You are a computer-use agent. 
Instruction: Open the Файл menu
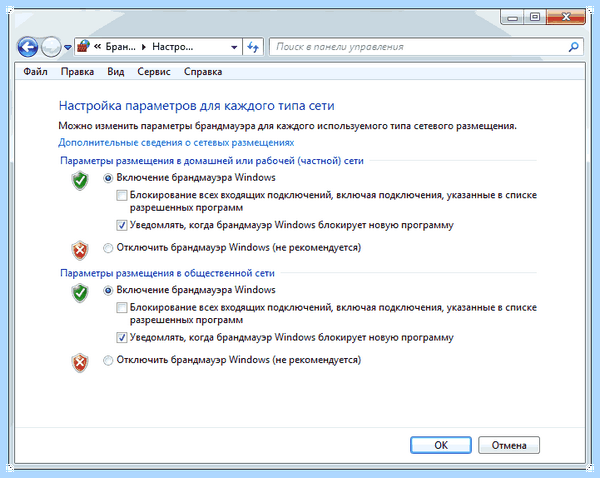tap(35, 72)
